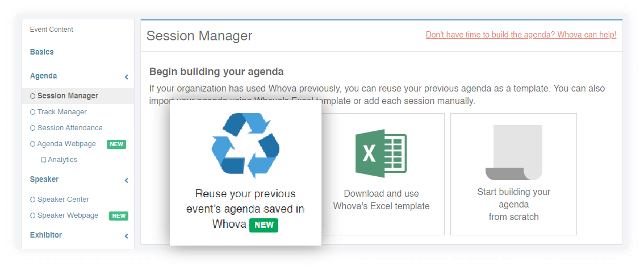644x274 pixels.
Task: Select the Session Manager circle bullet
Action: click(x=32, y=96)
